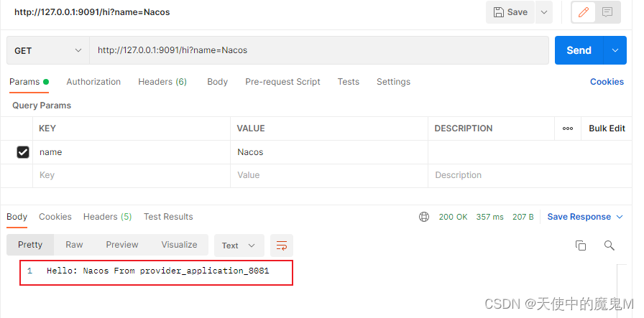Screen dimensions: 644x318
Task: Toggle line wrap icon in response
Action: (x=281, y=245)
